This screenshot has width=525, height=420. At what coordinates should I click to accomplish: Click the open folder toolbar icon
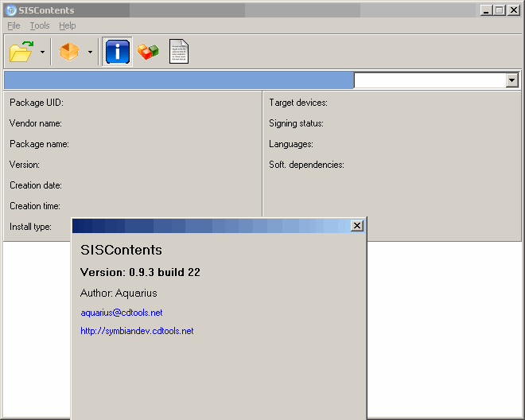tap(21, 52)
